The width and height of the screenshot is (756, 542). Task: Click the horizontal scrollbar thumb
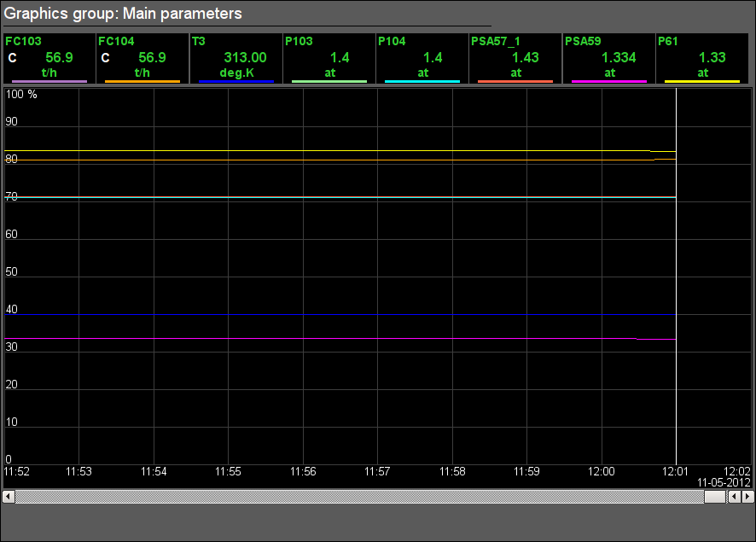pyautogui.click(x=714, y=496)
